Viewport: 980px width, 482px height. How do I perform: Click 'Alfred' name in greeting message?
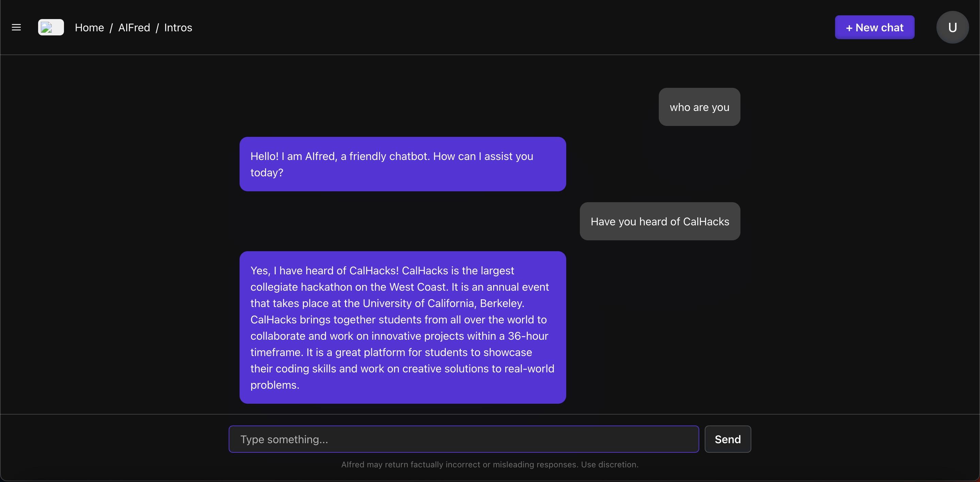[x=321, y=156]
